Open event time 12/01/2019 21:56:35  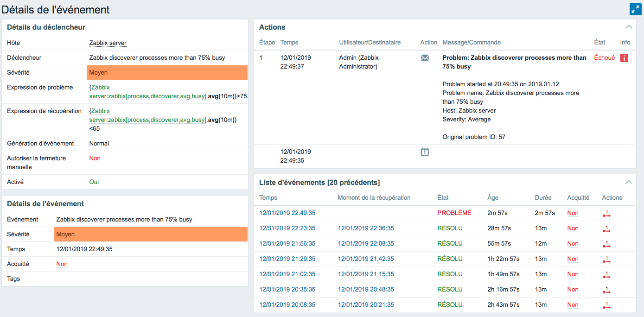click(287, 244)
